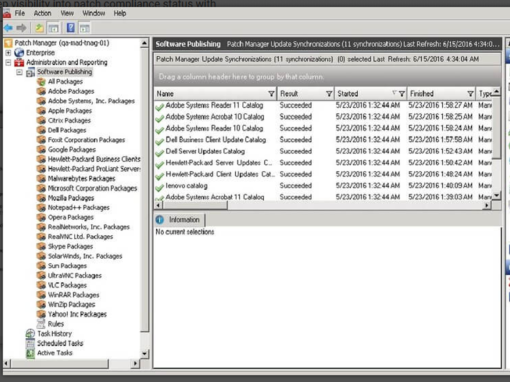Collapse the Administration and Reporting node
Image resolution: width=510 pixels, height=382 pixels.
click(x=8, y=62)
